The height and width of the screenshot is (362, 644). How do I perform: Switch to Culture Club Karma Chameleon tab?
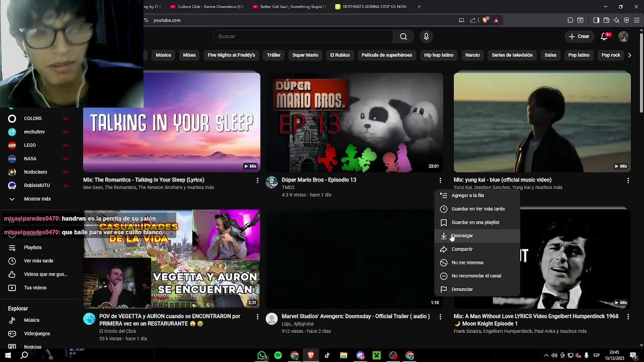(x=206, y=7)
